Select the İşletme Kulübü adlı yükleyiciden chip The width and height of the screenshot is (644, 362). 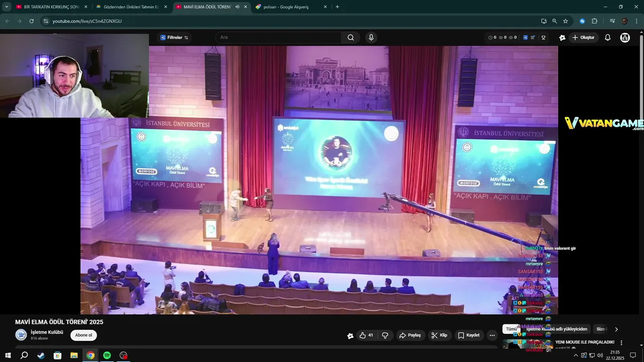point(557,329)
